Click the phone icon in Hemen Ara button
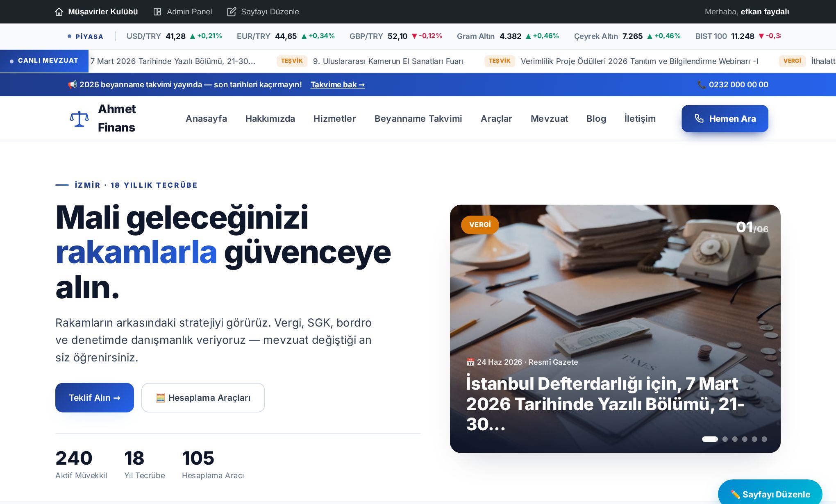836x504 pixels. (x=699, y=118)
